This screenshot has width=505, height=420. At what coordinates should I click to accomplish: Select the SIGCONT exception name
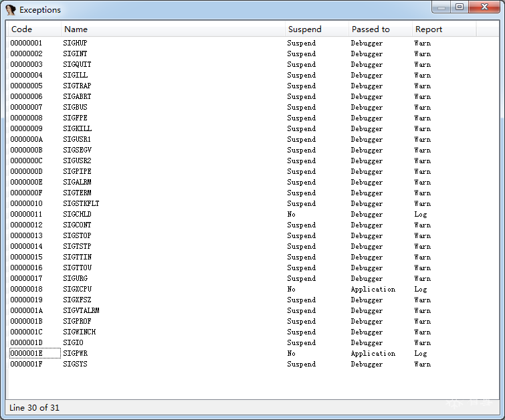(77, 225)
